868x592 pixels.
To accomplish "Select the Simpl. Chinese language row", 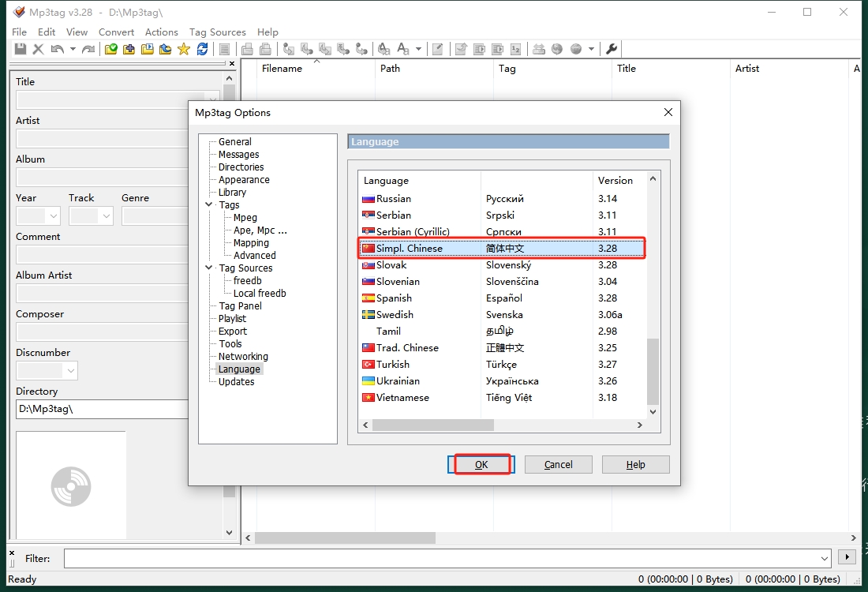I will [x=502, y=249].
